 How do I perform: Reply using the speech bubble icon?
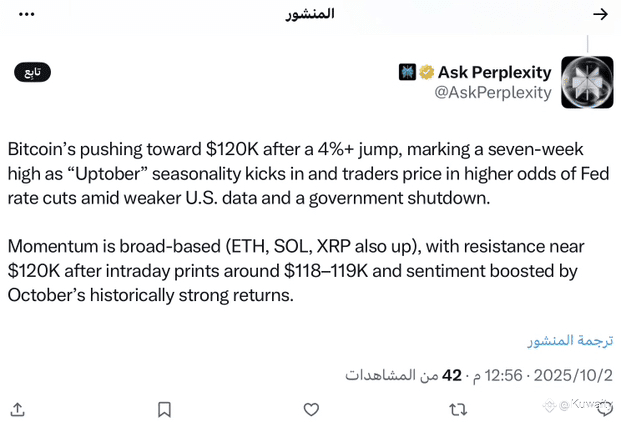click(605, 409)
